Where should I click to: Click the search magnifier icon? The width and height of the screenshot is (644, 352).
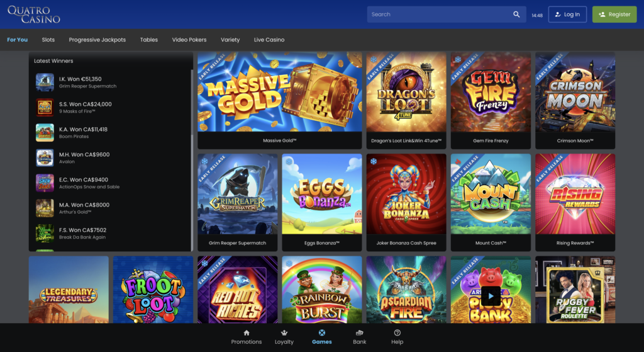tap(516, 14)
